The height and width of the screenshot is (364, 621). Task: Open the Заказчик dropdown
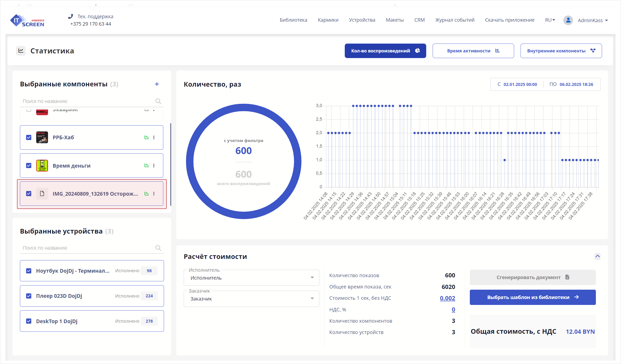pos(312,299)
